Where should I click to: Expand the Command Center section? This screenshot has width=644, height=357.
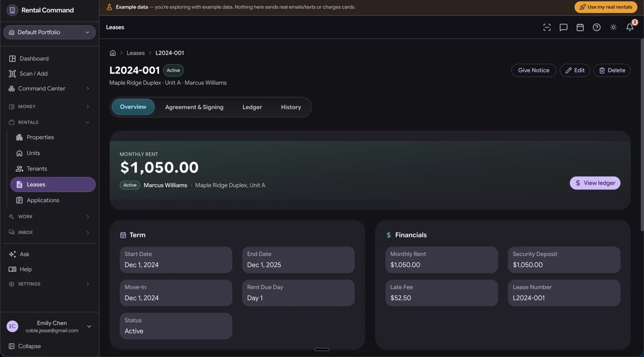[x=49, y=88]
